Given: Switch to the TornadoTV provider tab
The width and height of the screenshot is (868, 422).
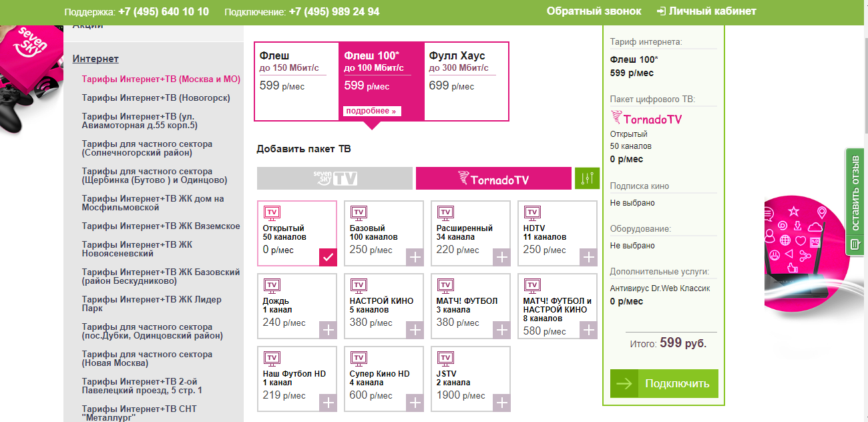Looking at the screenshot, I should pos(493,178).
